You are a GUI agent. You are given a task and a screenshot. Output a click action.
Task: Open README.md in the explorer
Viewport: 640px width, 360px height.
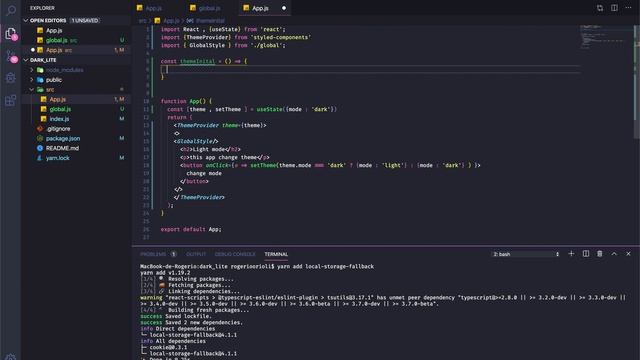(x=62, y=148)
